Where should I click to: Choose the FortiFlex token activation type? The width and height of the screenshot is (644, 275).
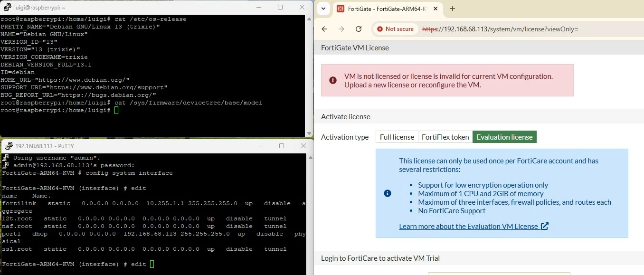445,137
